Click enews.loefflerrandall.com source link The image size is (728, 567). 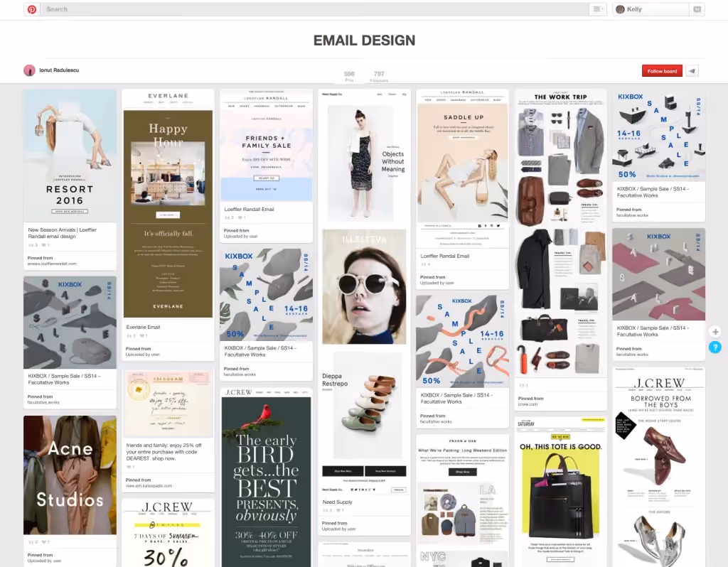[x=52, y=264]
